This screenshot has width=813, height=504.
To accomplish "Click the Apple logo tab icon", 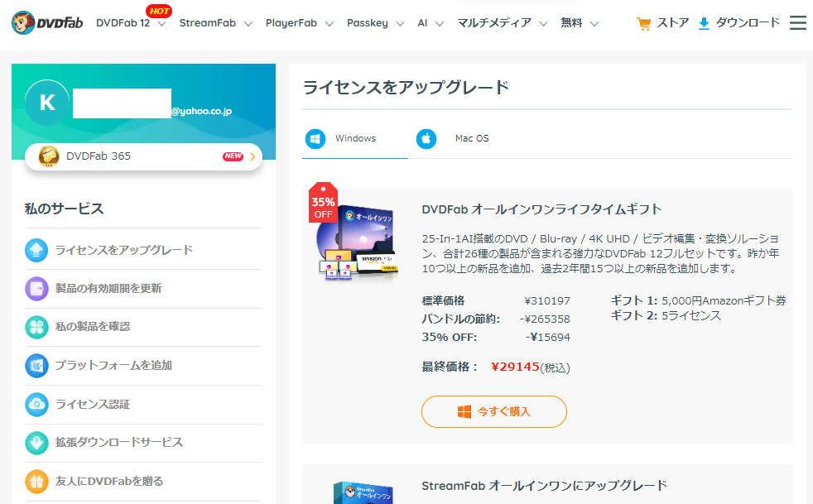I will click(x=426, y=138).
